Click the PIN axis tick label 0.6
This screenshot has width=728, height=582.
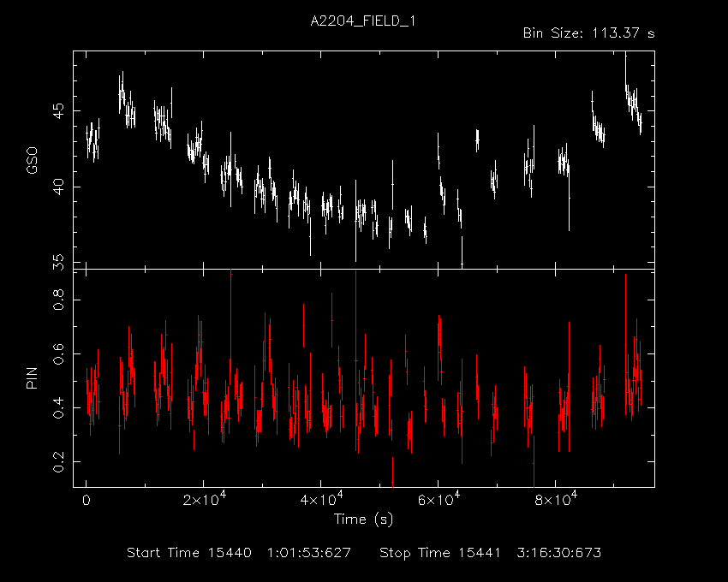click(58, 353)
